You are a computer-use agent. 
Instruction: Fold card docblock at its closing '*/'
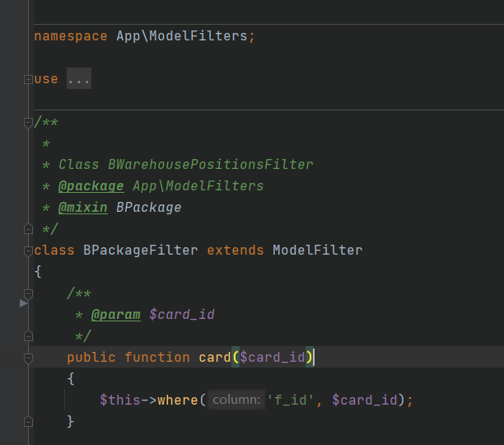(x=28, y=336)
